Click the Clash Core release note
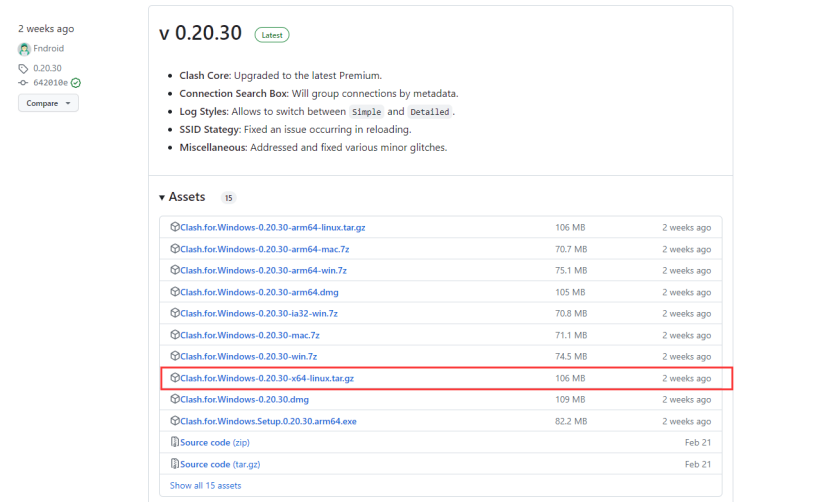This screenshot has width=827, height=502. [281, 75]
